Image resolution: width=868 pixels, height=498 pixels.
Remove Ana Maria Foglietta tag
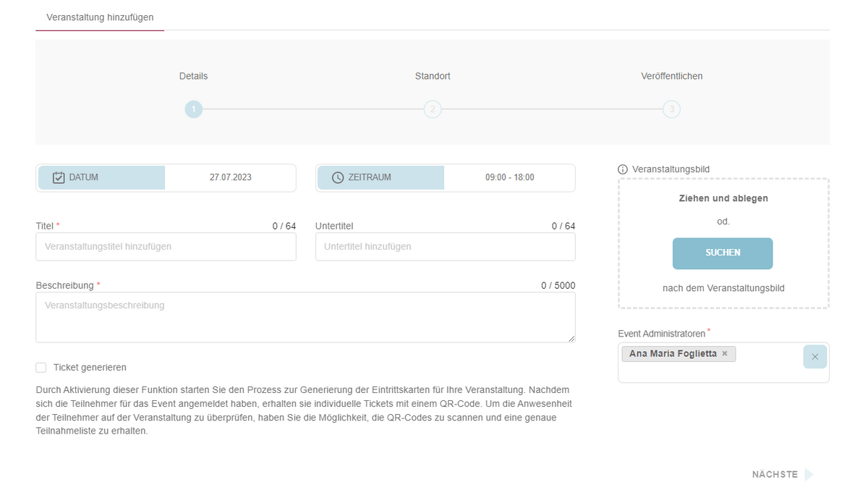(x=725, y=354)
